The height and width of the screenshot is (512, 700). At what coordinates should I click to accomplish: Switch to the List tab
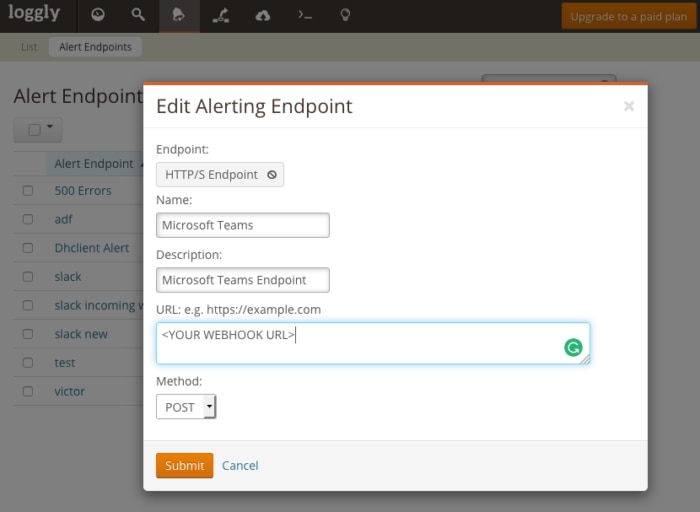29,47
